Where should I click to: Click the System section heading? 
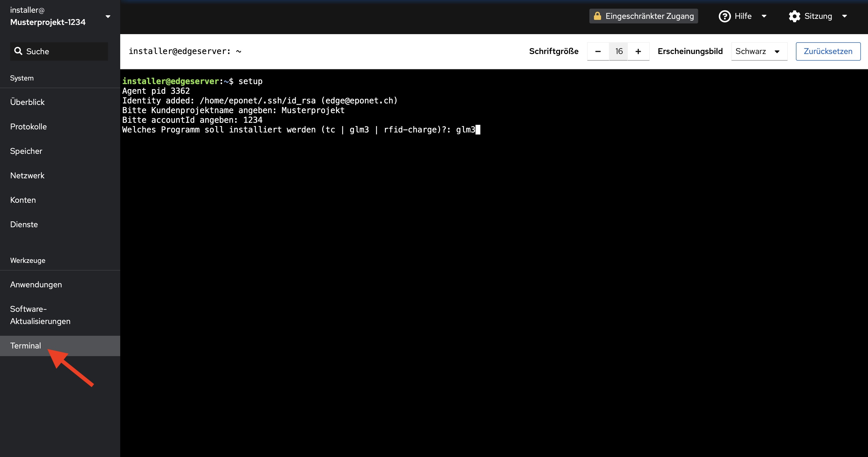[x=22, y=78]
